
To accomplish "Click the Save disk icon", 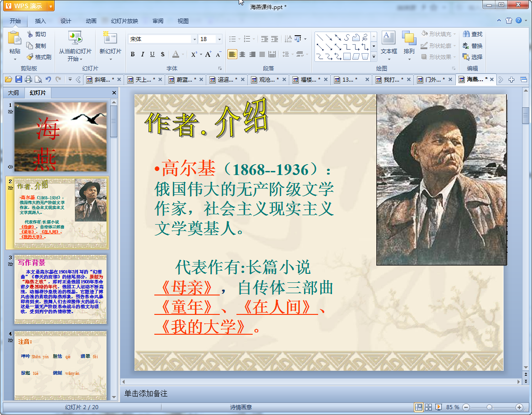I will click(x=19, y=79).
